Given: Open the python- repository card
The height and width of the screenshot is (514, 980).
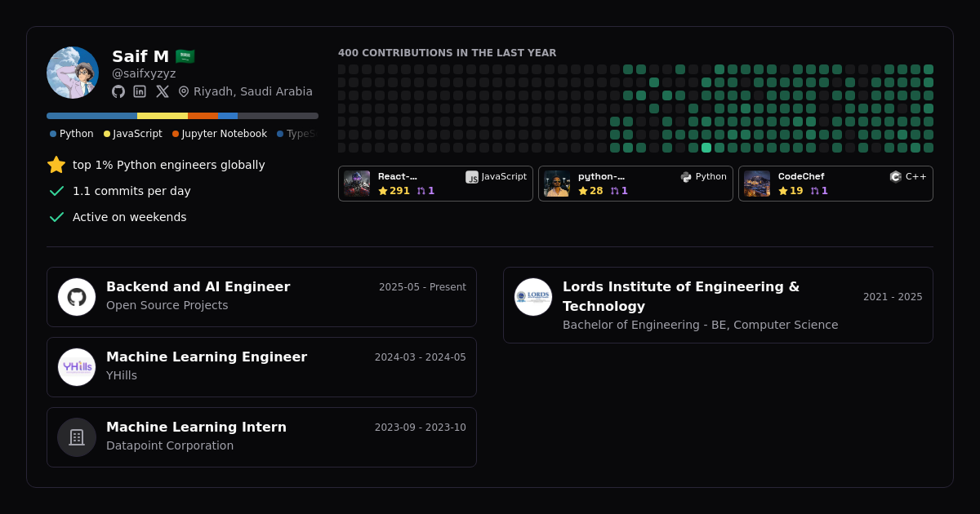Looking at the screenshot, I should [635, 184].
